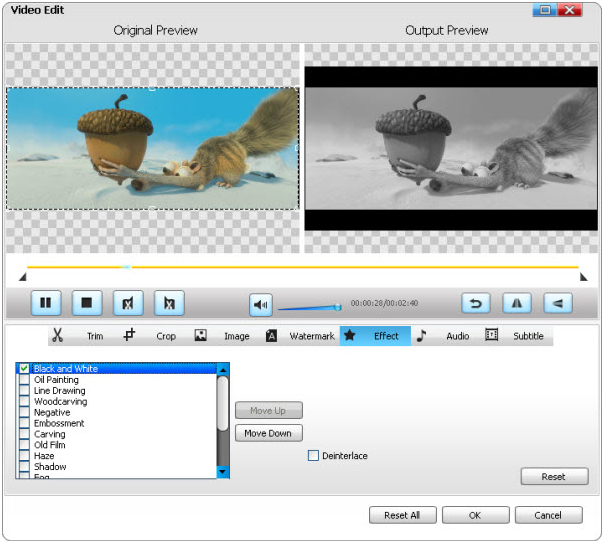Click the left trim start marker triangle
The height and width of the screenshot is (543, 604).
pos(23,277)
